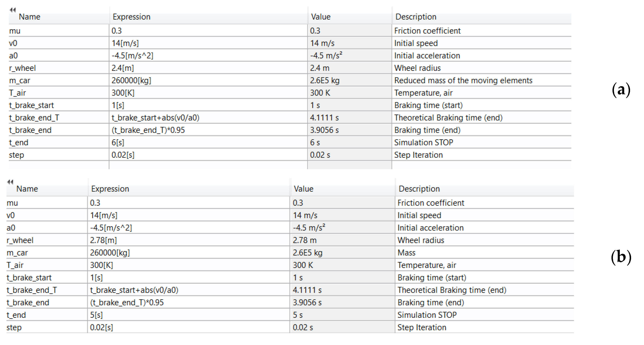Click the 6[s] t_end expression cell

(118, 143)
